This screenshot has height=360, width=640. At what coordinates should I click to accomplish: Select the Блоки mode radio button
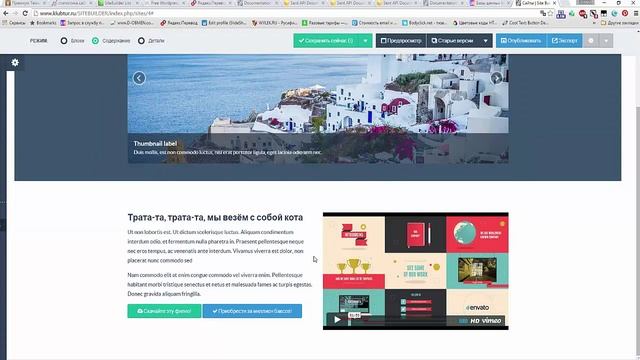tap(64, 41)
